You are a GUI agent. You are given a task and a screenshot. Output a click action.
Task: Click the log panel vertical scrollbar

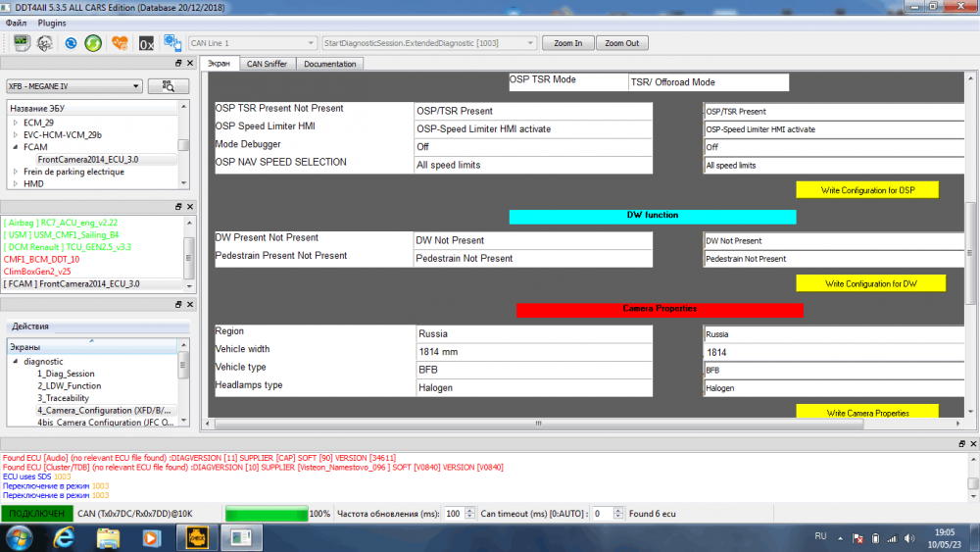pyautogui.click(x=973, y=483)
